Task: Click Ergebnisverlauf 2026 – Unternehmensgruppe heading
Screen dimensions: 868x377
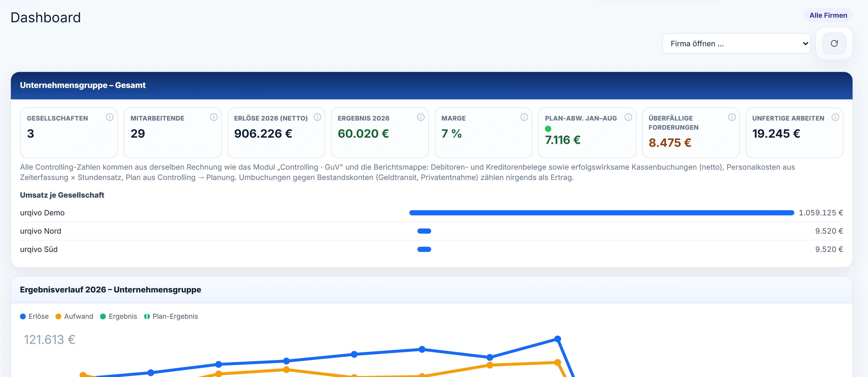Action: pyautogui.click(x=110, y=290)
